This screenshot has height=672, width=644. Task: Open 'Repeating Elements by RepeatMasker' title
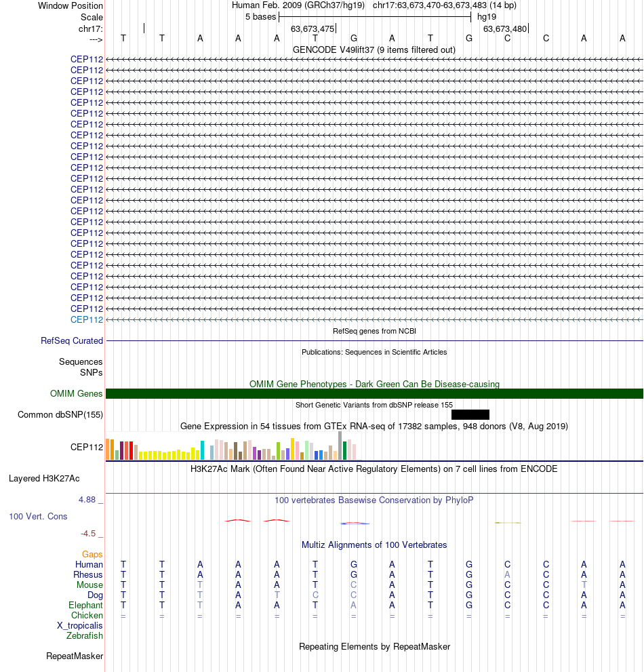click(x=374, y=646)
